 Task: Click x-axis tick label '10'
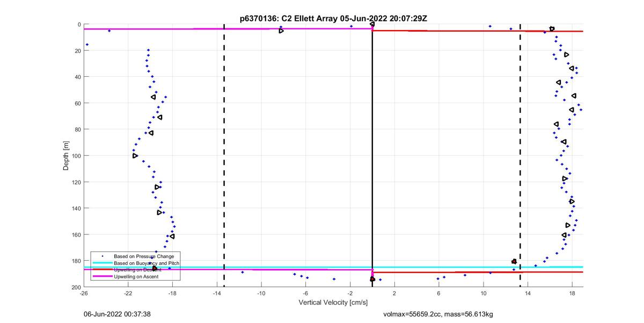[484, 293]
